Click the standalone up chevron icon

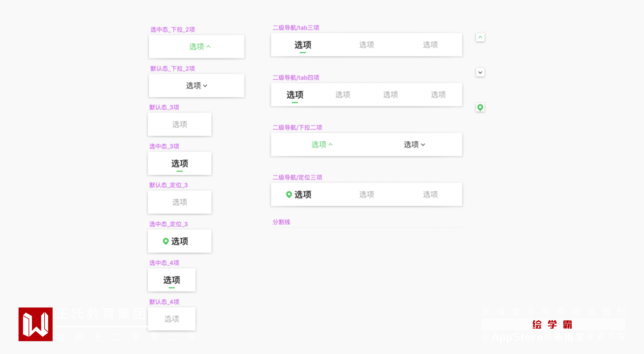(480, 38)
